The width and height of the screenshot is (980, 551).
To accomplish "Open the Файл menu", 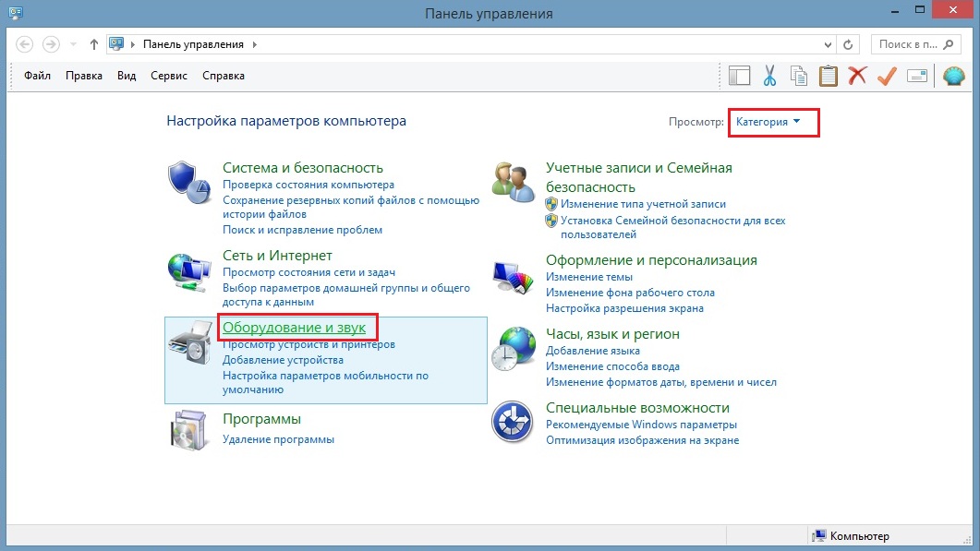I will [38, 76].
